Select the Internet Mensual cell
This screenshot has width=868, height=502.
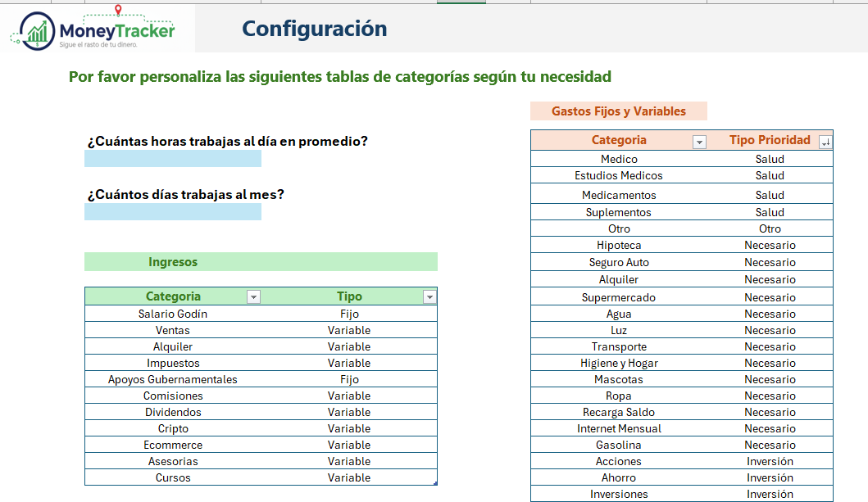pos(619,428)
